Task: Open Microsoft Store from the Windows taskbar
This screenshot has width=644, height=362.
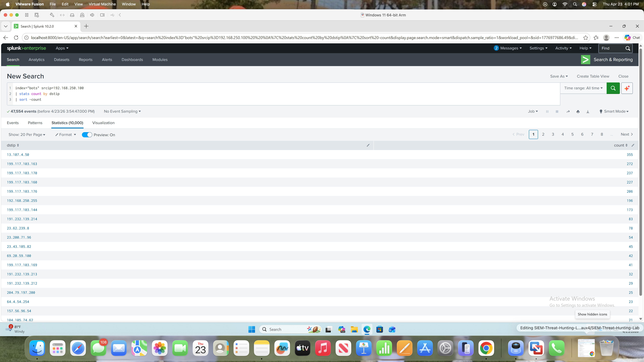Action: coord(379,330)
